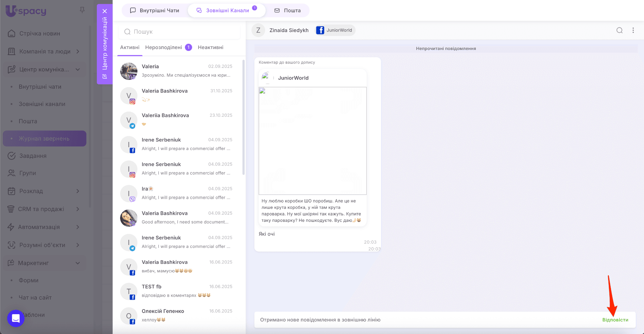Image resolution: width=644 pixels, height=334 pixels.
Task: Open Журнал звернень in the sidebar
Action: coord(45,138)
